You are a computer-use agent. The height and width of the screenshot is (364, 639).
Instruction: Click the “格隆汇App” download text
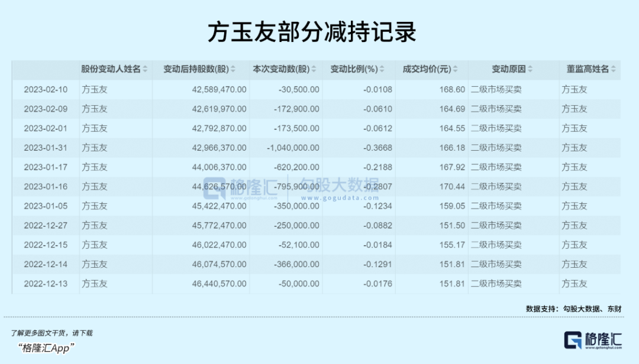pos(46,347)
